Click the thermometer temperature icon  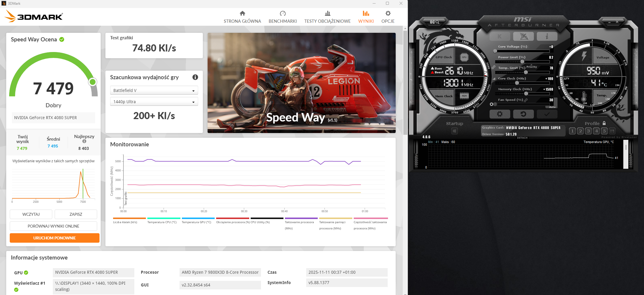pyautogui.click(x=584, y=96)
